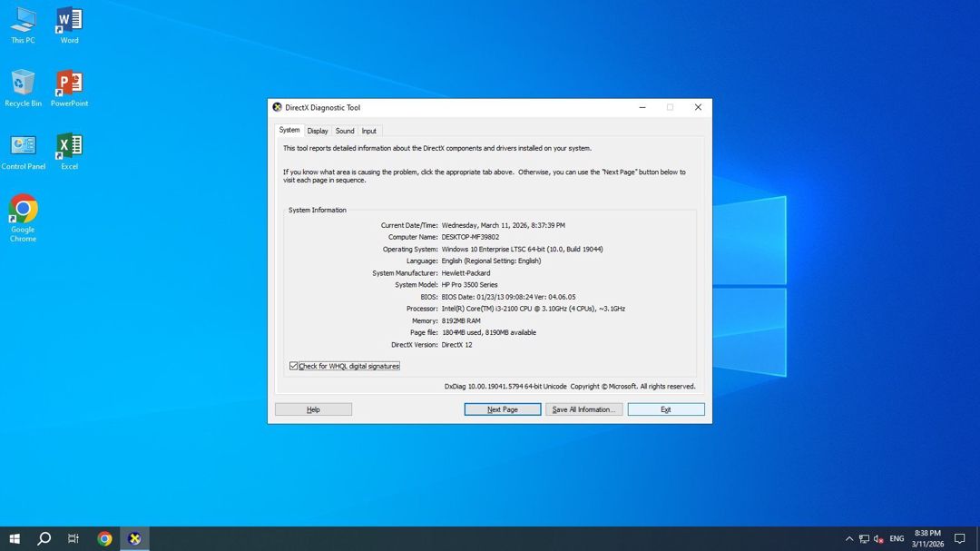
Task: Switch input language from ENG
Action: [x=897, y=538]
